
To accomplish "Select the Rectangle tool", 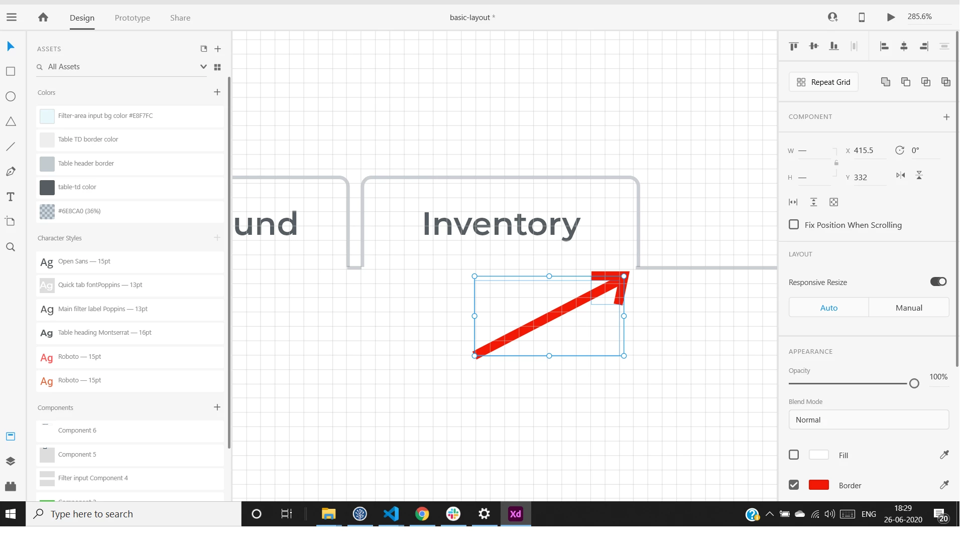I will pos(11,71).
